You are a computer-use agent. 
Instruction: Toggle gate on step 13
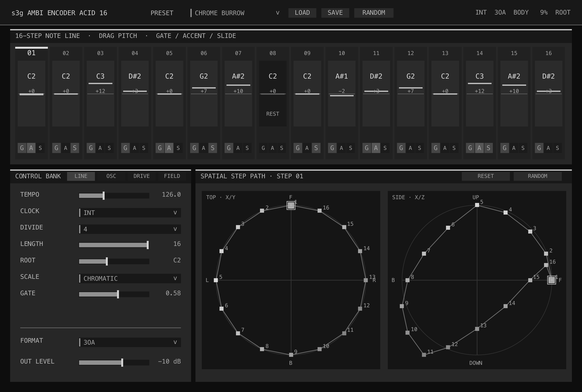(x=436, y=148)
